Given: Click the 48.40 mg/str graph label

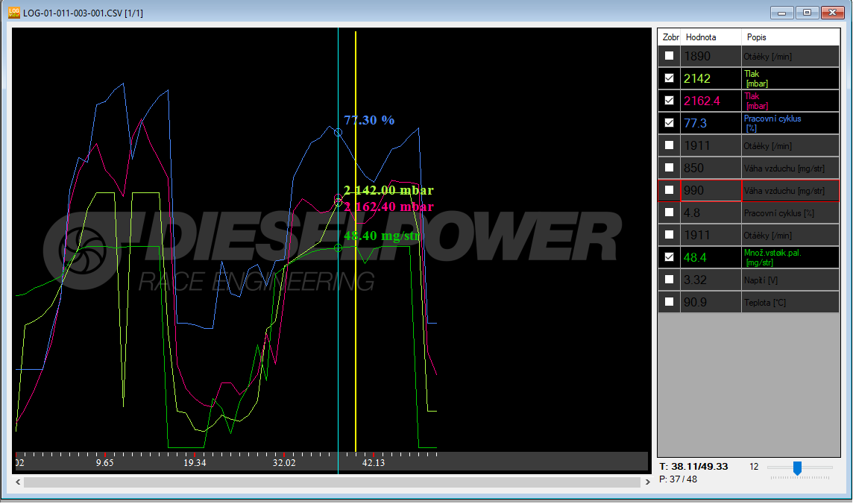Looking at the screenshot, I should [x=382, y=236].
